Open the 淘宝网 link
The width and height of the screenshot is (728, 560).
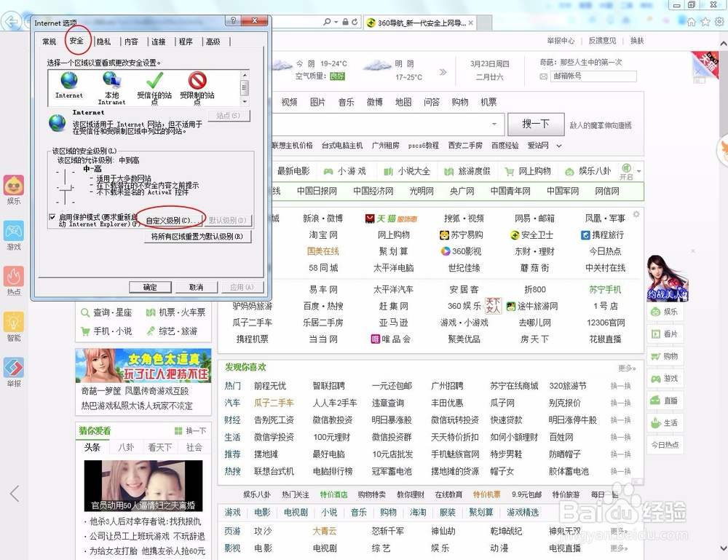pos(323,235)
